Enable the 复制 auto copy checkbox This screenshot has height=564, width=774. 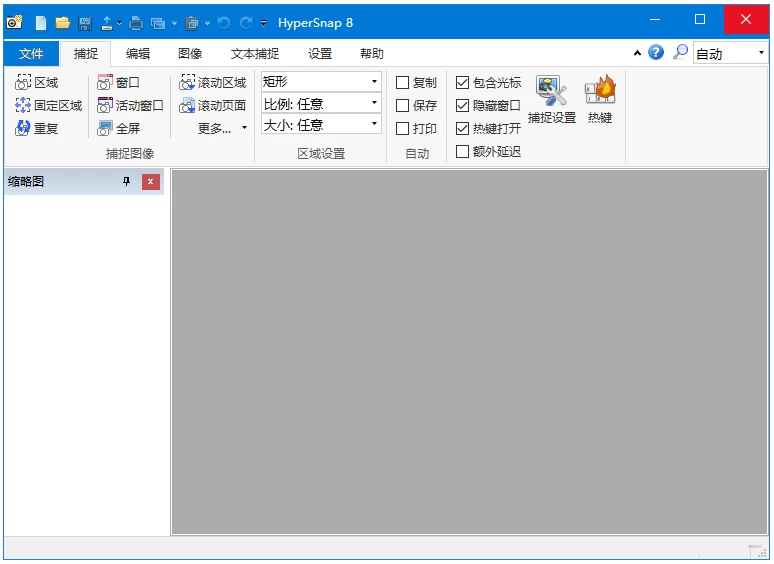click(x=403, y=83)
